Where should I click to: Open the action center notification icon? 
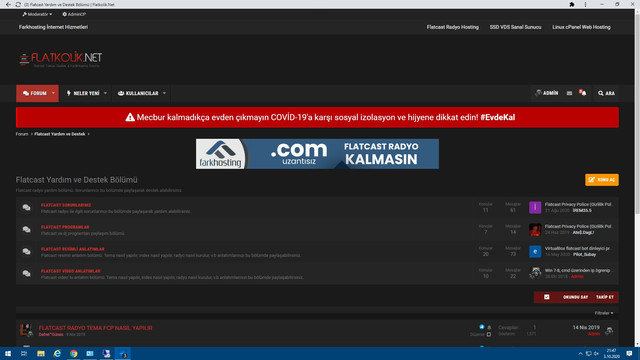tap(629, 353)
